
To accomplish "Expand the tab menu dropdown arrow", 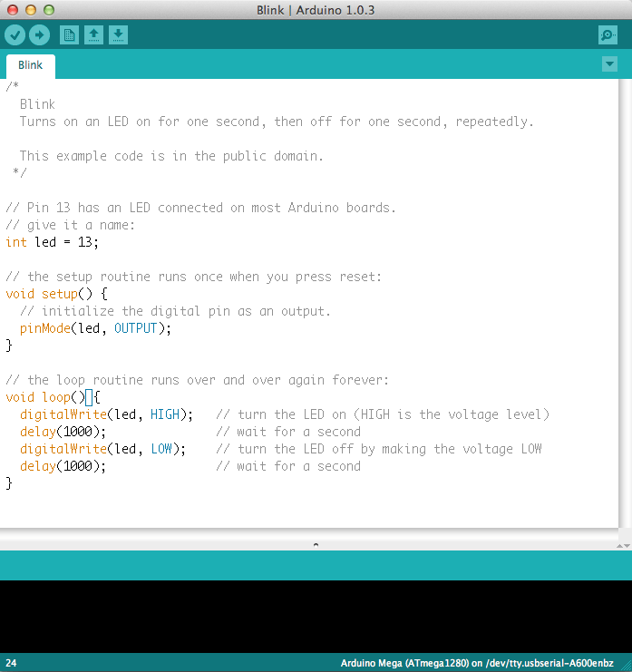I will tap(609, 63).
